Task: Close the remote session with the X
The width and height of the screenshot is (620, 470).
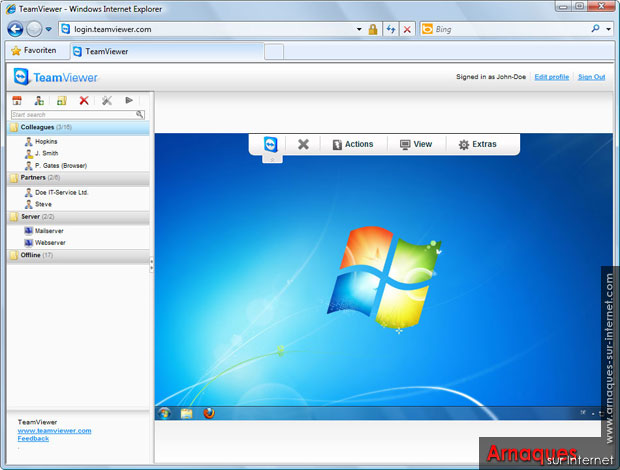Action: [x=303, y=144]
